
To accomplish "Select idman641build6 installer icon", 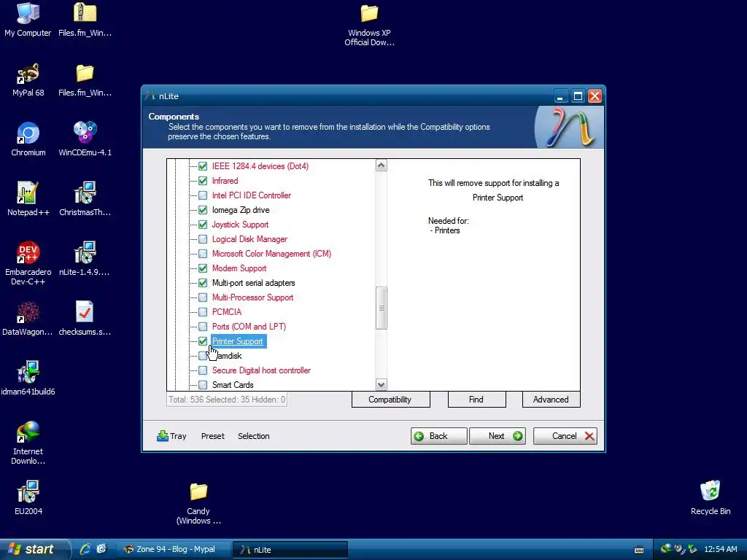I will (x=28, y=378).
